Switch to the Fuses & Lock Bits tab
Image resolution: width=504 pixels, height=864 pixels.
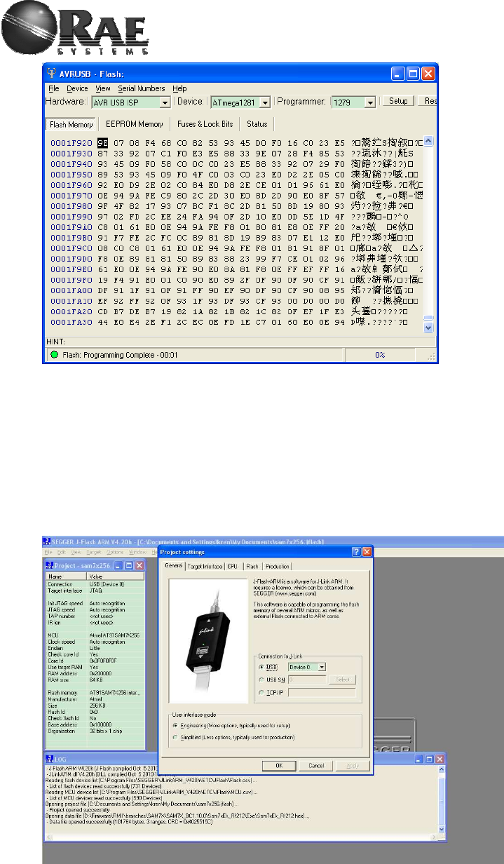(203, 124)
